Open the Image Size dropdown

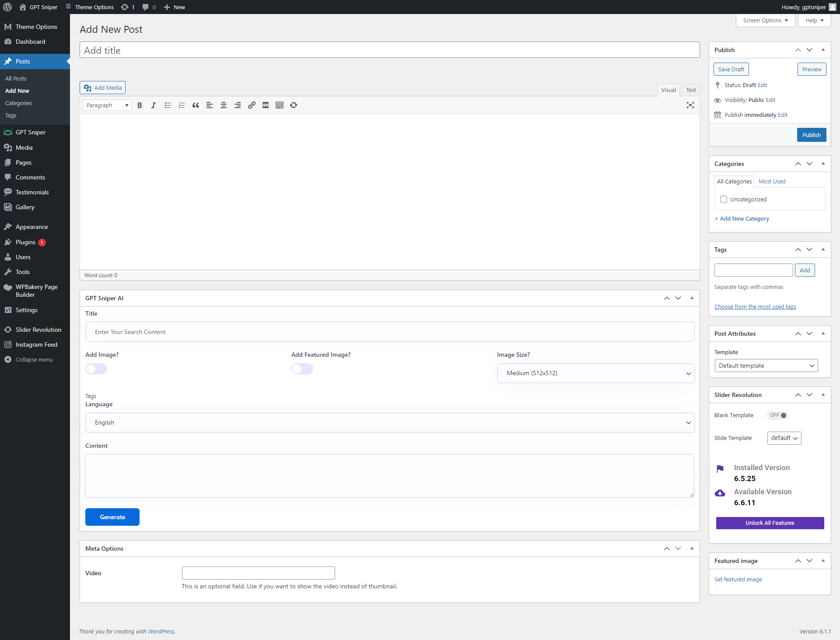coord(596,373)
